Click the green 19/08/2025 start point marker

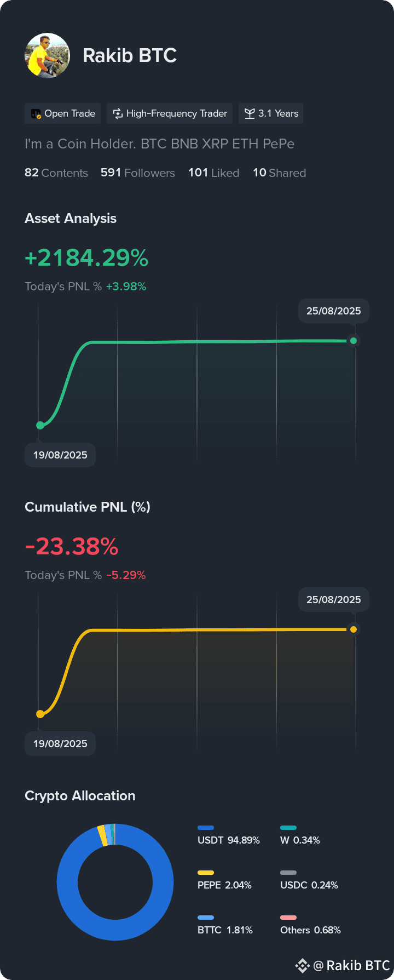point(40,425)
